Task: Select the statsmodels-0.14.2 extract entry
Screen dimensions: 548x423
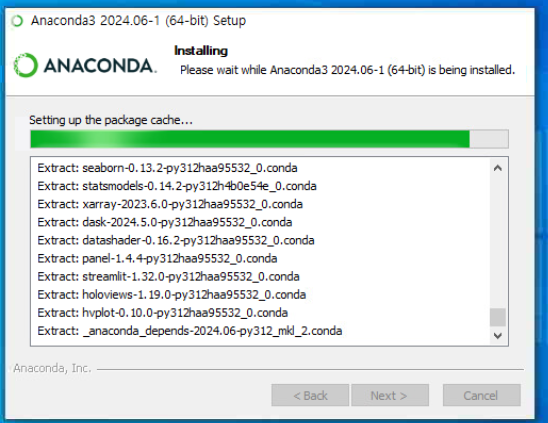Action: coord(177,186)
